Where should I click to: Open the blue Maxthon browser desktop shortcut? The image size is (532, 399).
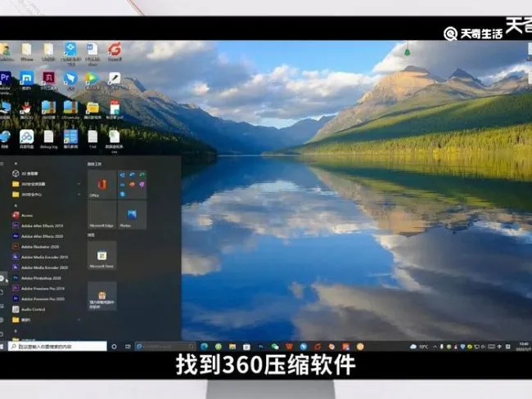tap(26, 81)
